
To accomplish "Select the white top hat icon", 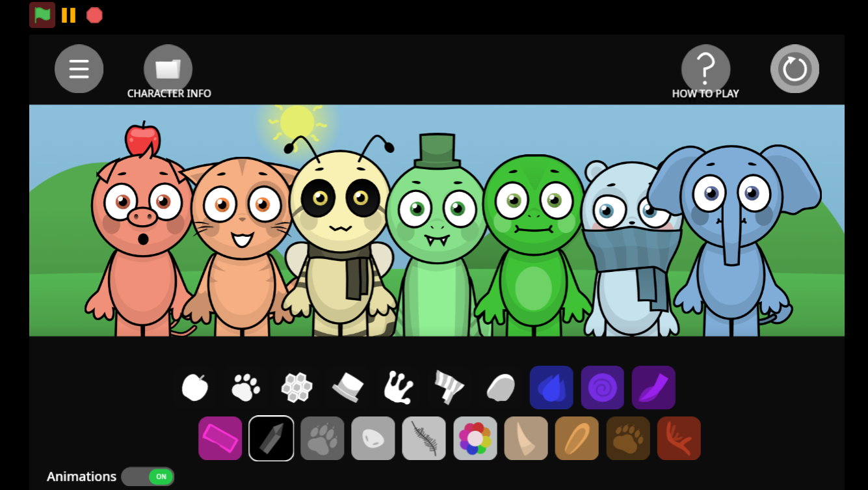I will [348, 388].
